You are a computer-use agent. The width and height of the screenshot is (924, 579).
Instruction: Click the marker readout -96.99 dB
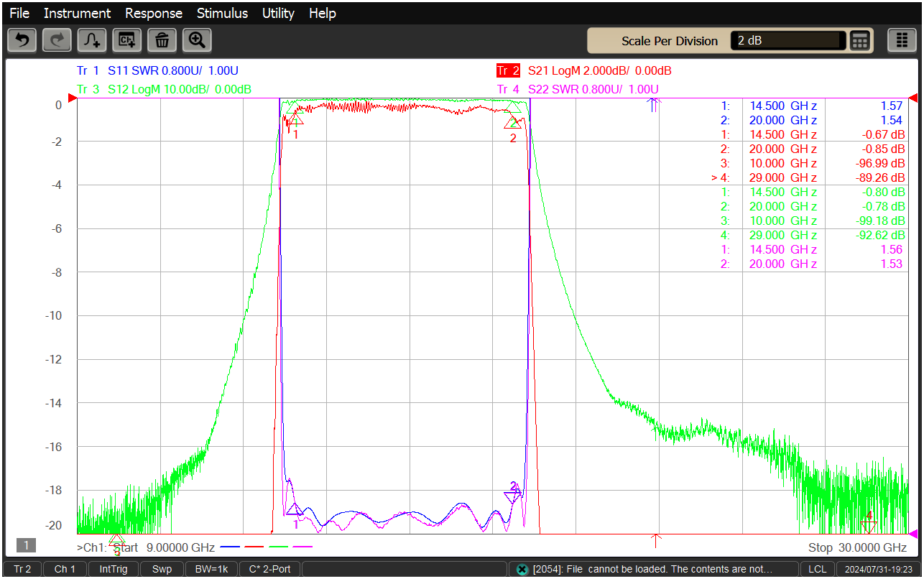click(881, 163)
